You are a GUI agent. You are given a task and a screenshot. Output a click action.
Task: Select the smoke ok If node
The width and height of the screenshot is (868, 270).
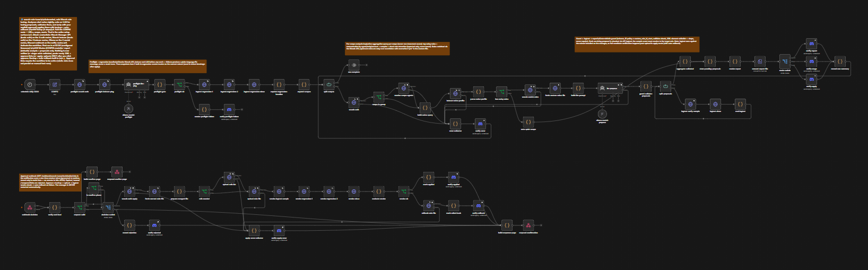tap(404, 191)
